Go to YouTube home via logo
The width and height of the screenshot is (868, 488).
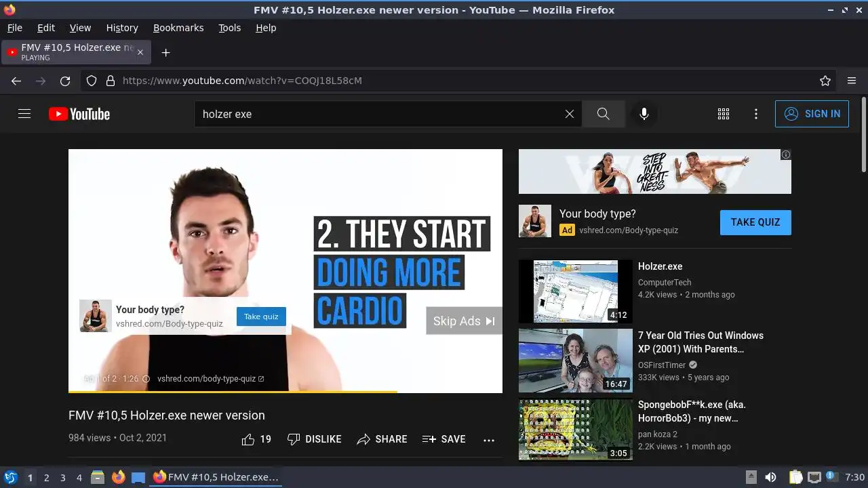[x=79, y=114]
